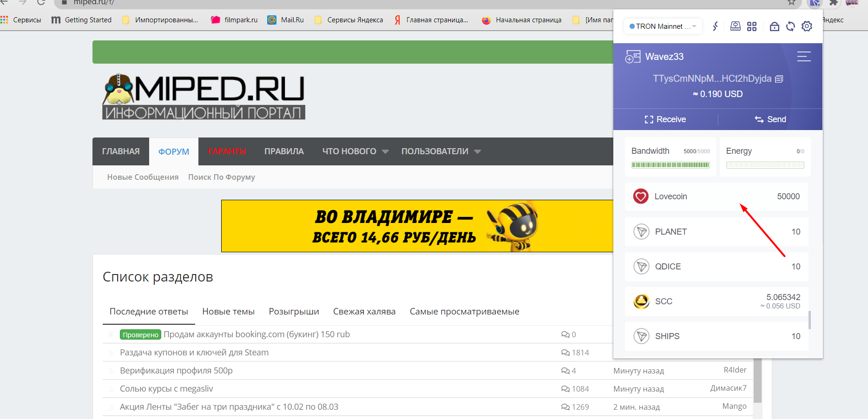Open the DApp list grid icon
The width and height of the screenshot is (868, 419).
(752, 26)
